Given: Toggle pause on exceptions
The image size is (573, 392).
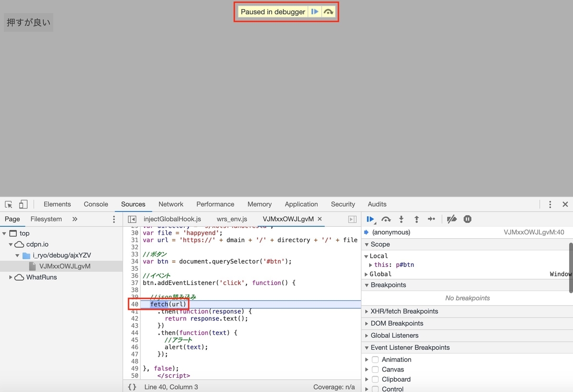Looking at the screenshot, I should 467,219.
